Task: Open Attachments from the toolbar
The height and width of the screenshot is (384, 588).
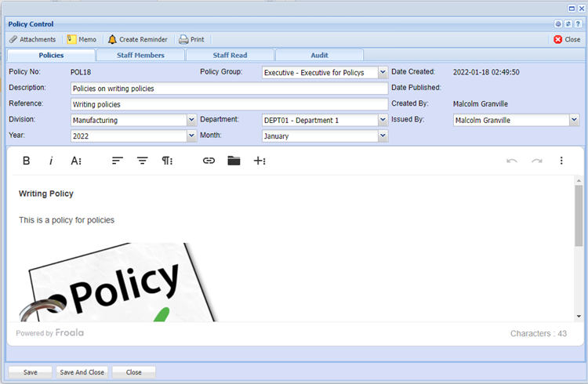Action: (x=32, y=39)
